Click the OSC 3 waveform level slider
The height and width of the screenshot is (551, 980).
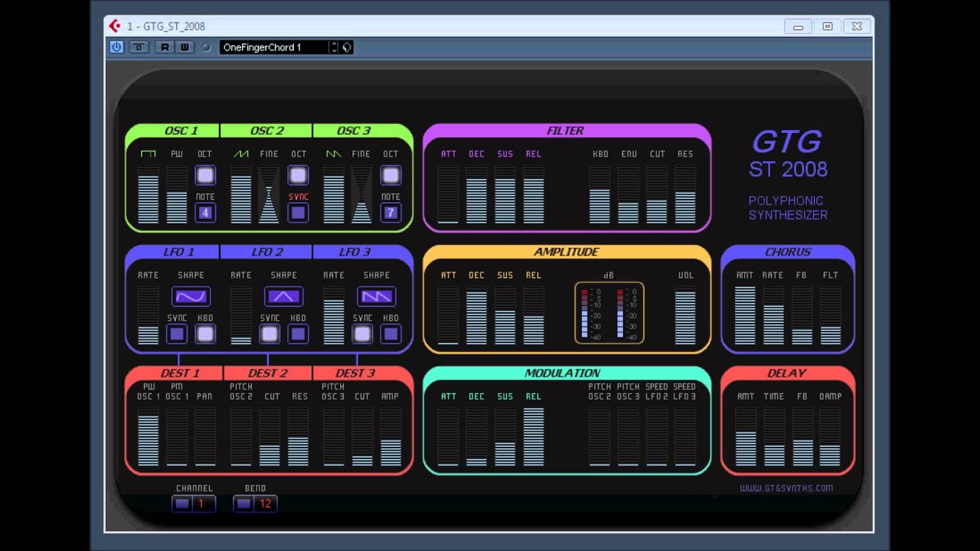[x=333, y=194]
